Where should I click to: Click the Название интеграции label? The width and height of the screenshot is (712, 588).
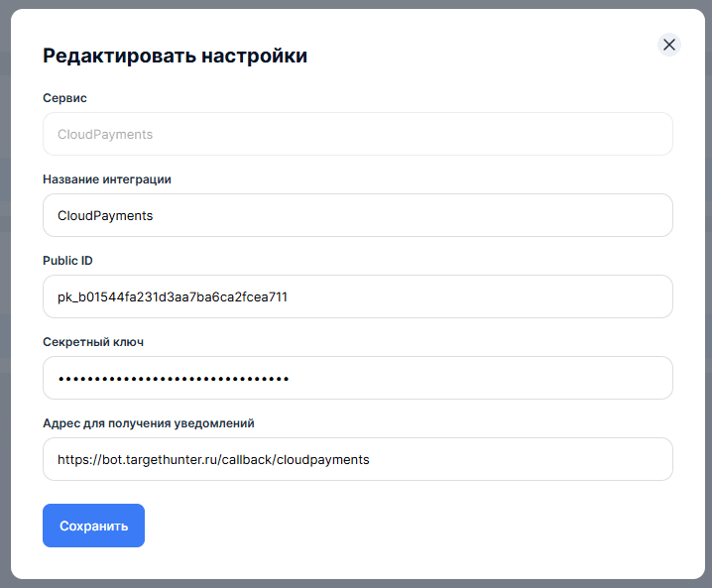click(107, 179)
